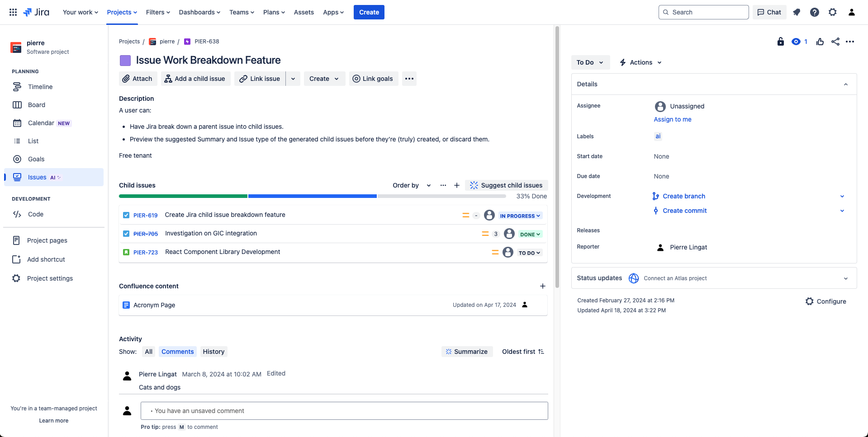Toggle Oldest first sort order
This screenshot has height=437, width=868.
523,352
